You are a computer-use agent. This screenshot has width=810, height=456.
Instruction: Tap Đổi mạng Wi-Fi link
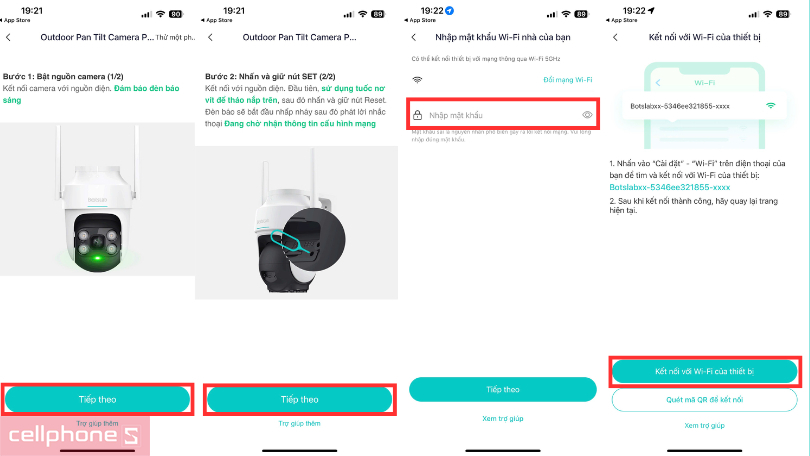coord(567,80)
